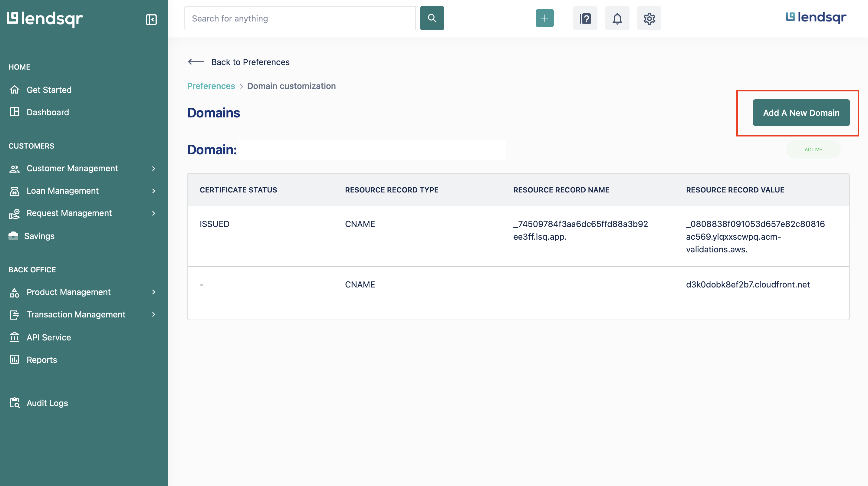Screen dimensions: 868x486
Task: Click the back arrow to Preferences
Action: (196, 62)
